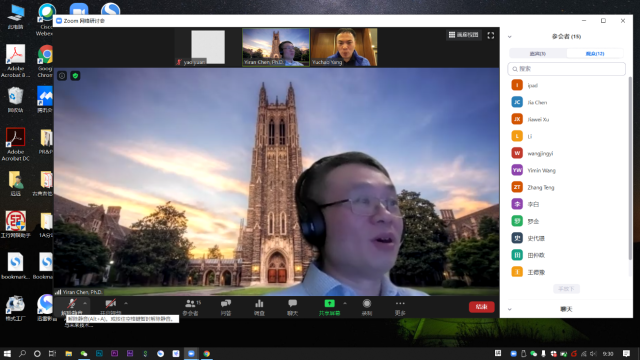
Task: Switch to Attendees (12) tab
Action: pos(595,53)
